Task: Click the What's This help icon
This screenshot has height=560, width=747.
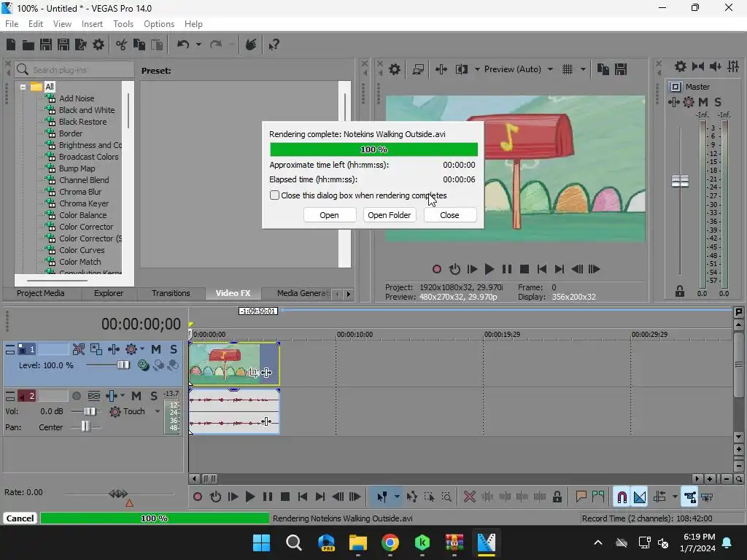Action: pos(274,44)
